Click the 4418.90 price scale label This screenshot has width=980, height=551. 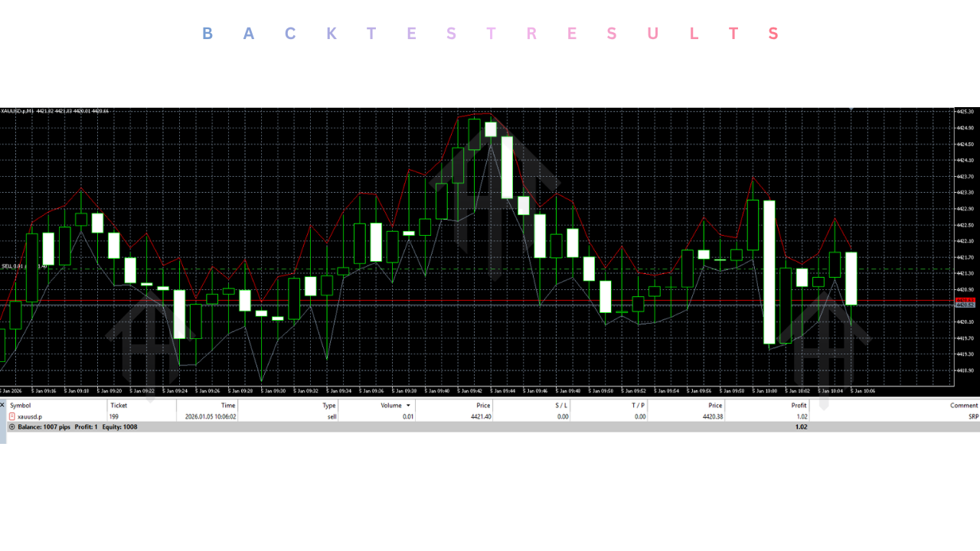[x=965, y=370]
